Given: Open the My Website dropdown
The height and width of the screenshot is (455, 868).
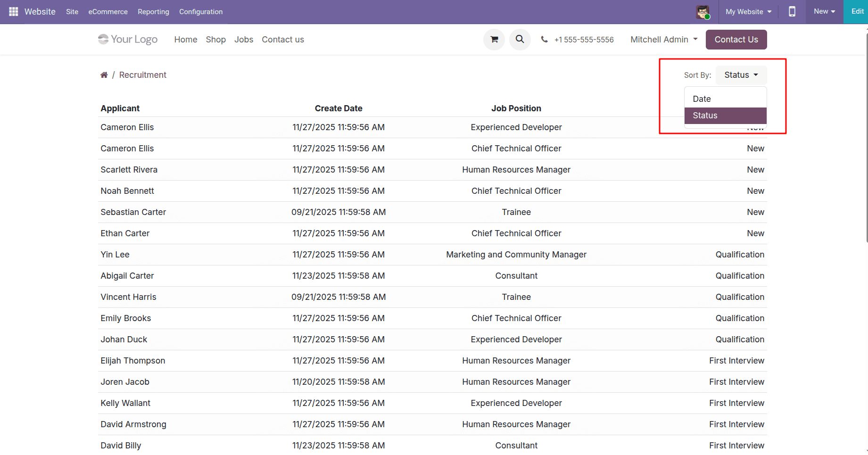Looking at the screenshot, I should point(748,12).
